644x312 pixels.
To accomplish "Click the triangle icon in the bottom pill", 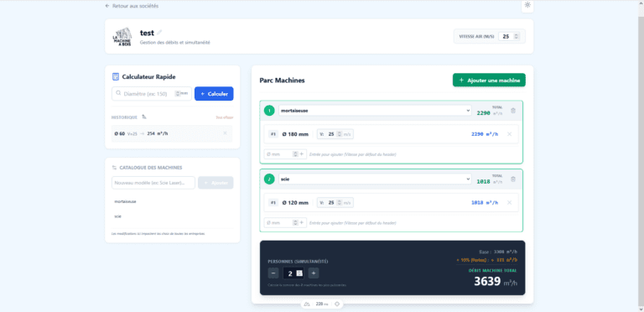I will pyautogui.click(x=306, y=304).
